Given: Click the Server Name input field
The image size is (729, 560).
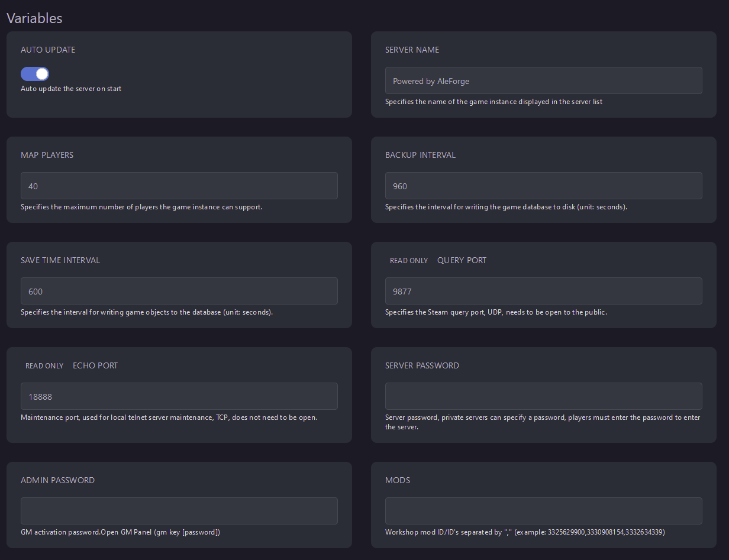Looking at the screenshot, I should click(543, 80).
